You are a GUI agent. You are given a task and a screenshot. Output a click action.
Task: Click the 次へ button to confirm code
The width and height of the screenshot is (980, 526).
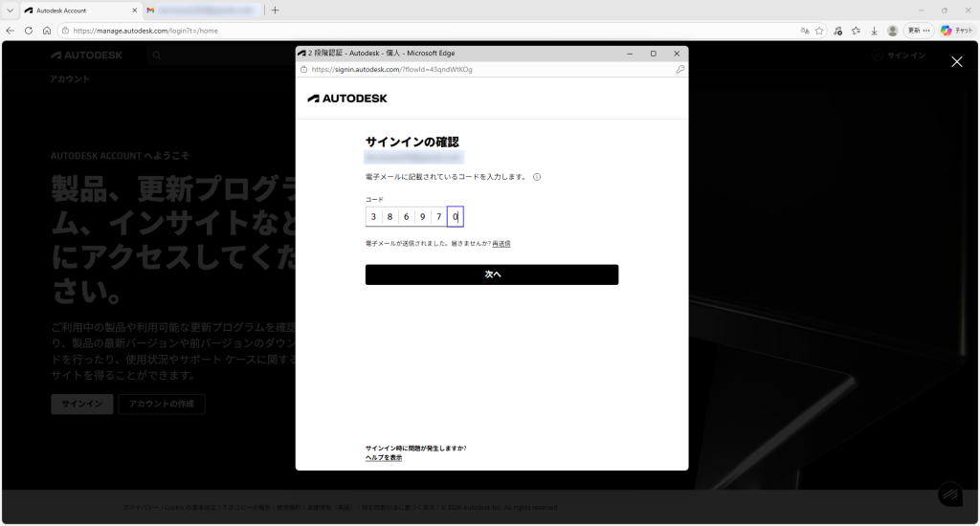[491, 274]
